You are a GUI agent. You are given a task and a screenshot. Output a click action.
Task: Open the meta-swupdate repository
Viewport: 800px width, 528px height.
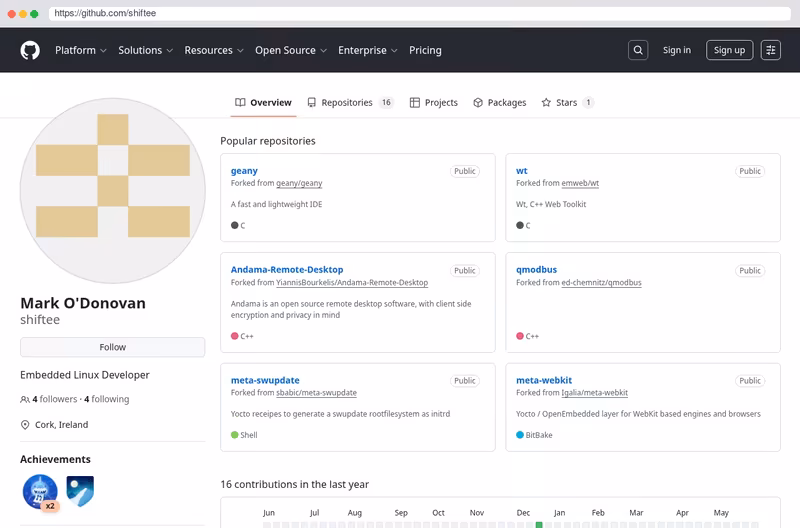265,380
